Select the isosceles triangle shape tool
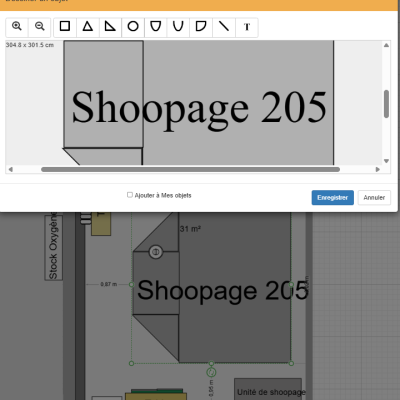Image resolution: width=400 pixels, height=400 pixels. [x=88, y=26]
